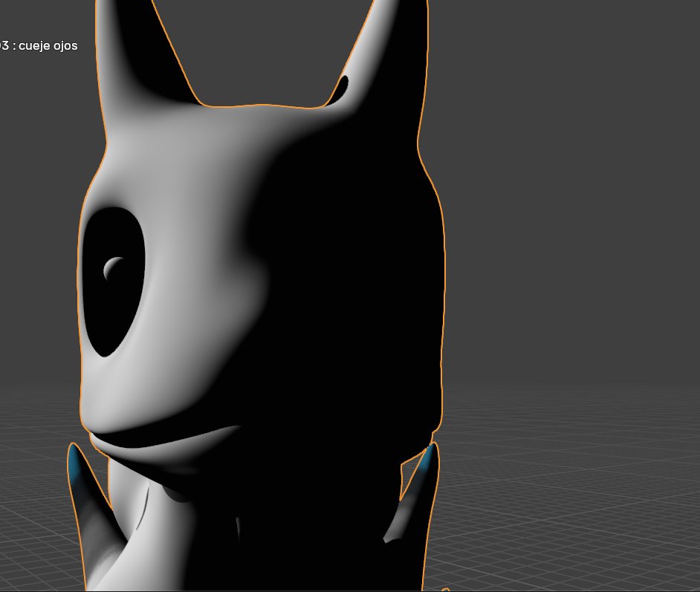Select the small orange-outlined object at bottom edge
Viewport: 700px width, 592px height.
point(446,590)
